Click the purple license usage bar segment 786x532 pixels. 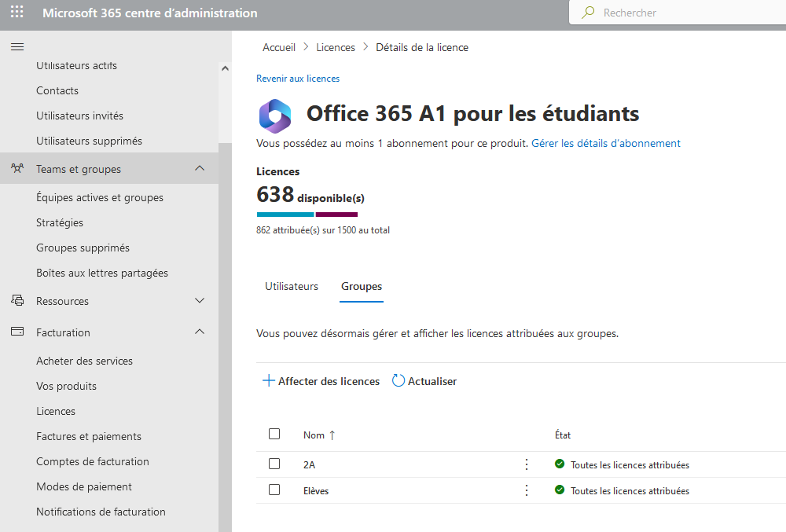[337, 215]
